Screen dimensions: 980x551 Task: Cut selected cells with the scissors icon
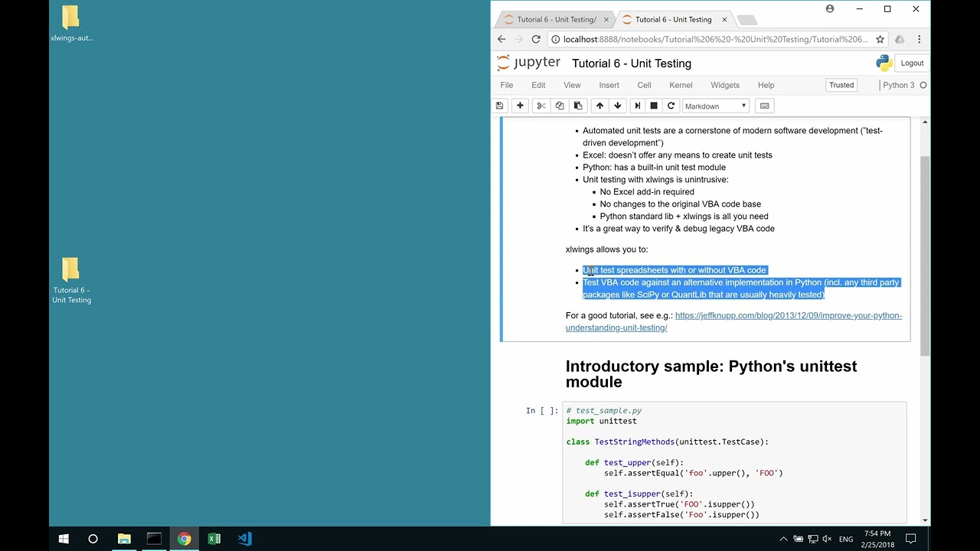541,106
